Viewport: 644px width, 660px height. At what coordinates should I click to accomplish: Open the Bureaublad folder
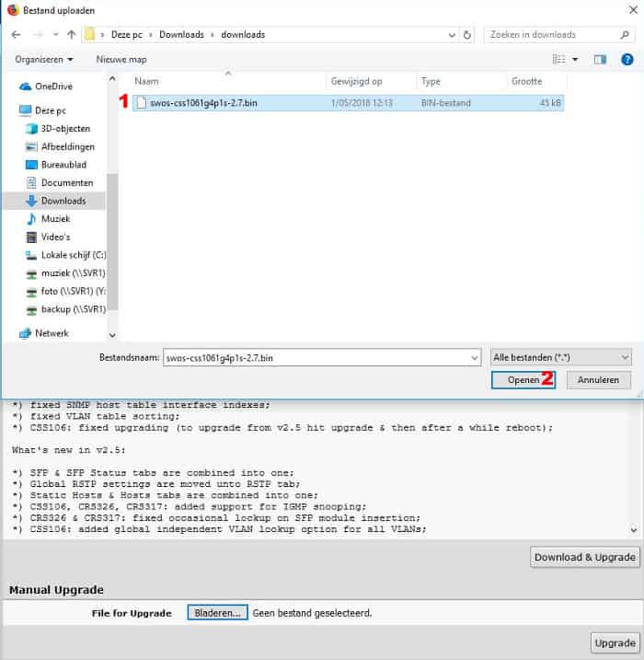56,165
